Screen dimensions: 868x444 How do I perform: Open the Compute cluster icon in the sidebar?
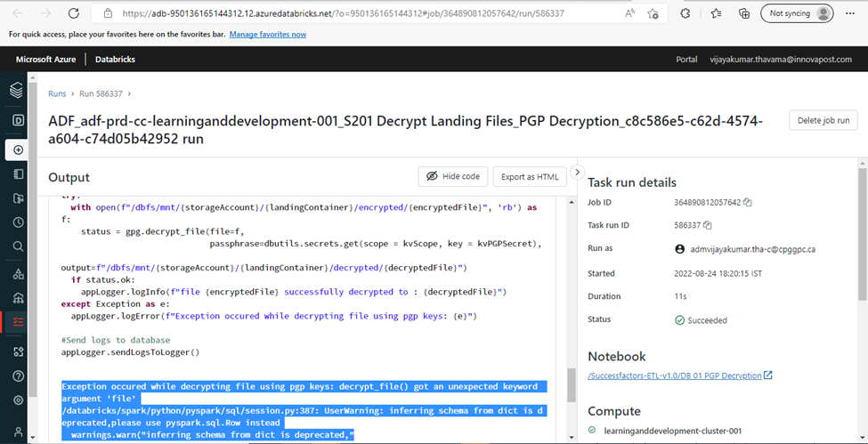coord(18,298)
